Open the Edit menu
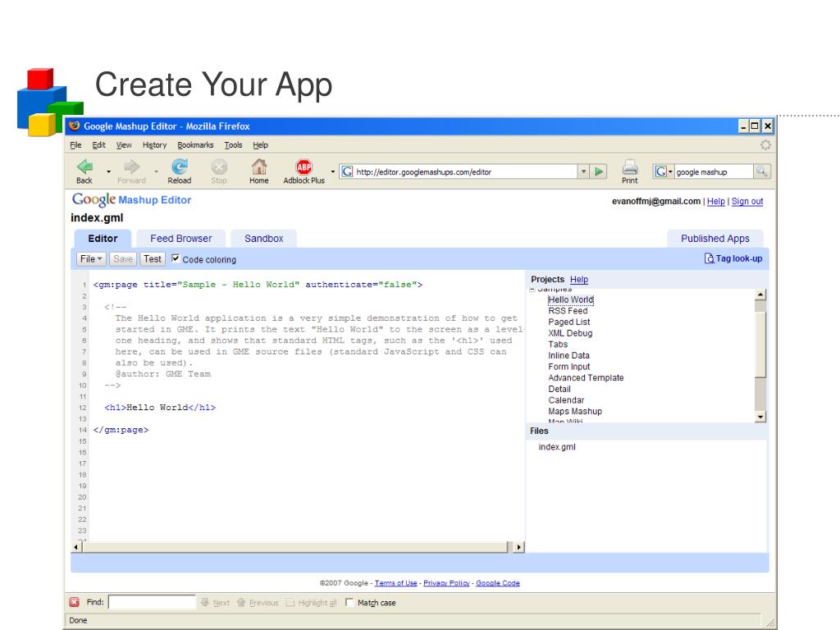 (98, 145)
